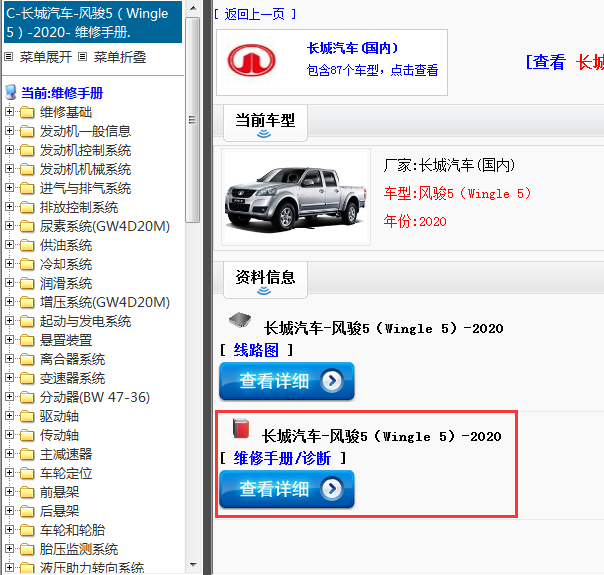Select the 冷却系统 tree entry
The height and width of the screenshot is (575, 604).
click(x=66, y=264)
